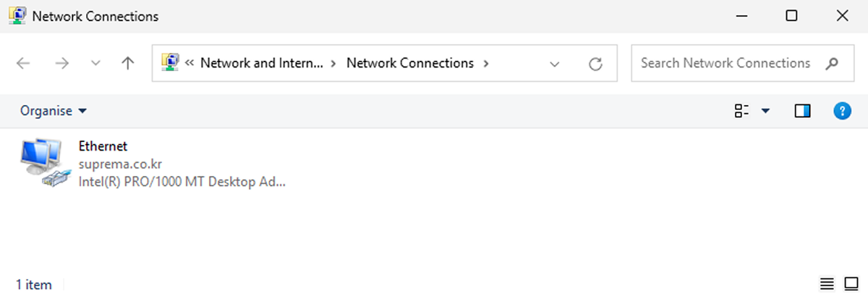Expand the address bar history dropdown
This screenshot has width=868, height=297.
pos(555,64)
